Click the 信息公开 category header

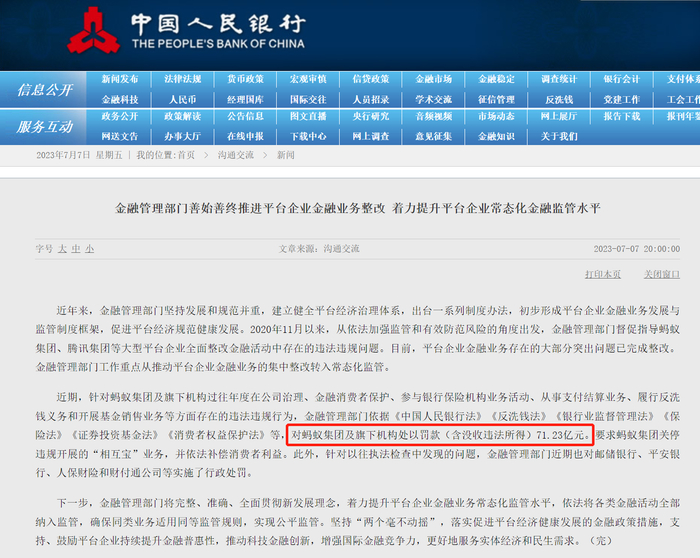pos(44,90)
